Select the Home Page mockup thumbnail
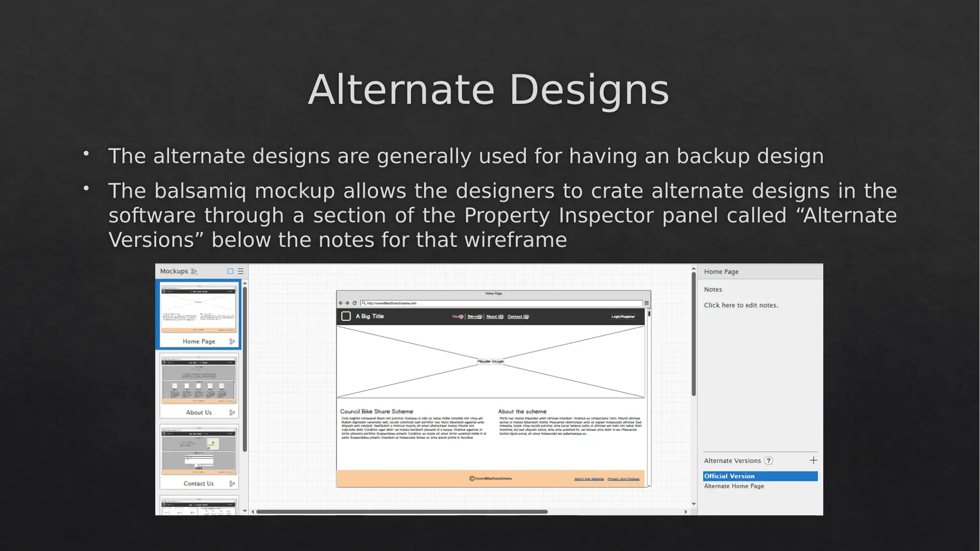Screen dimensions: 980x551 click(198, 314)
